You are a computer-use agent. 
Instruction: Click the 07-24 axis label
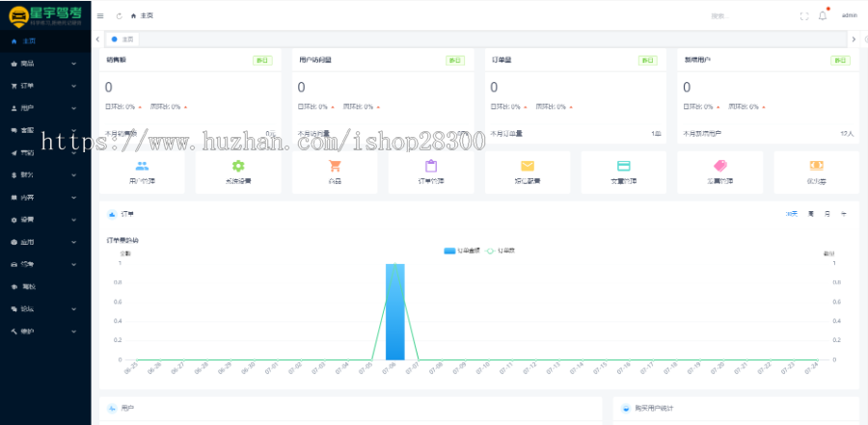tap(811, 369)
